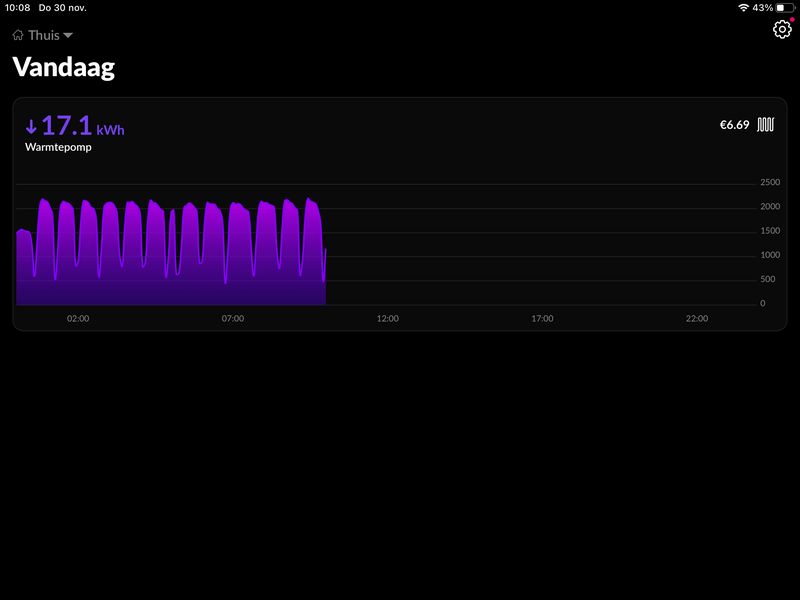Tap the 12:00 time axis label
This screenshot has width=800, height=600.
click(388, 318)
